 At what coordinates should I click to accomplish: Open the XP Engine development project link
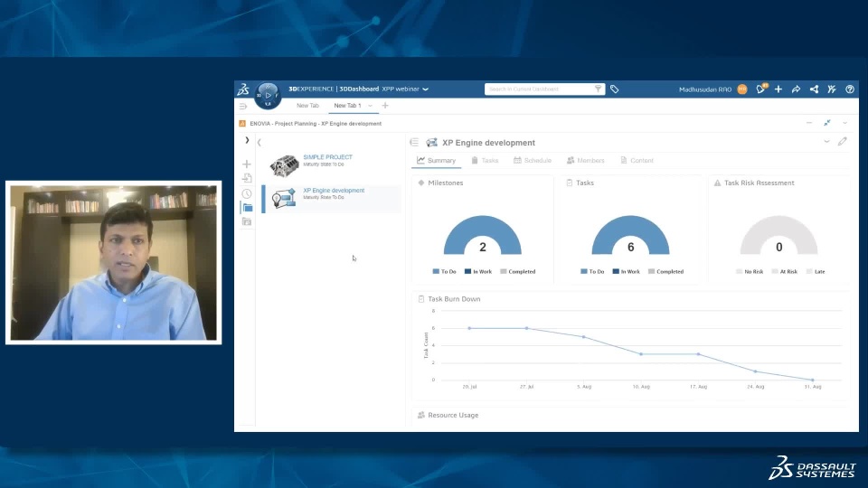pos(334,191)
